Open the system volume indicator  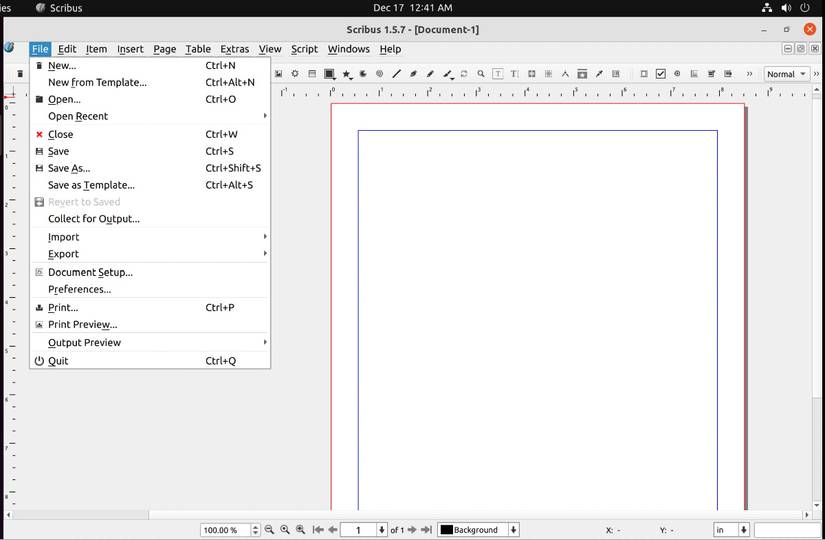(x=786, y=8)
